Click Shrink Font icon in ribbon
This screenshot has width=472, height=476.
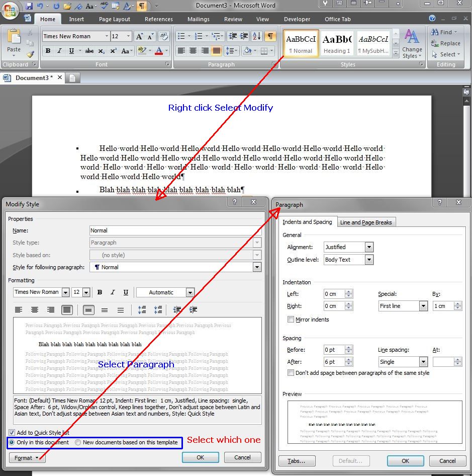151,36
